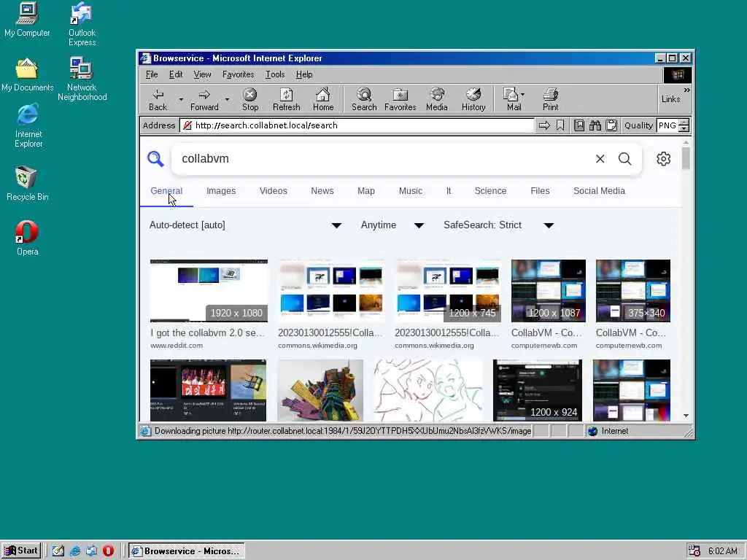Image resolution: width=747 pixels, height=560 pixels.
Task: Open the File menu
Action: pos(152,74)
